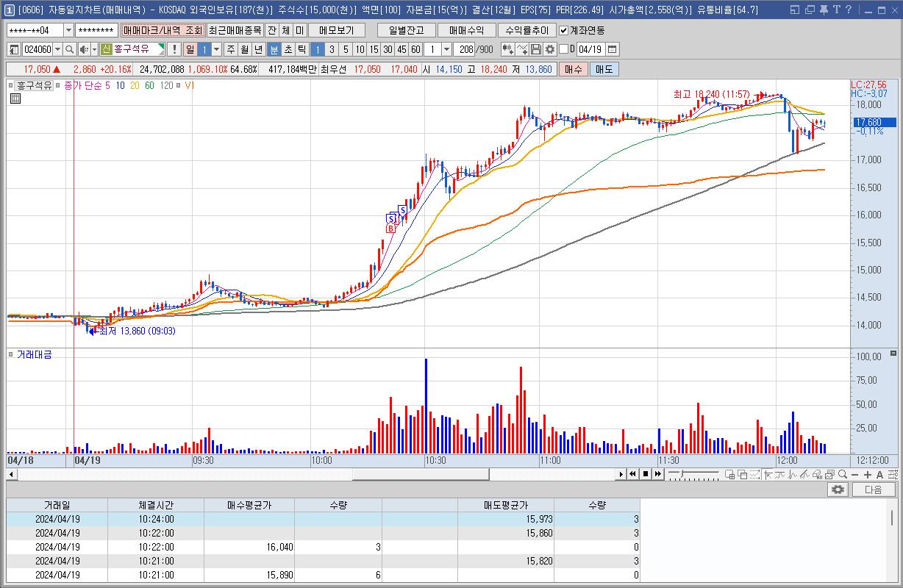Click the chart zoom slider track
The height and width of the screenshot is (588, 903).
tap(695, 474)
